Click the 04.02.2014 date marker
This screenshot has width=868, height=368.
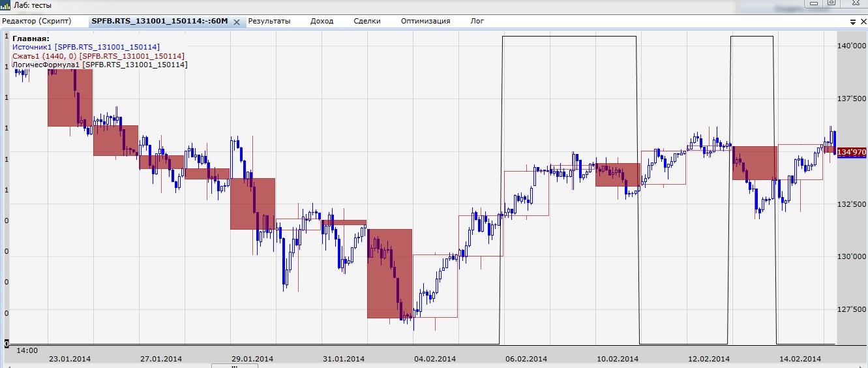coord(434,359)
